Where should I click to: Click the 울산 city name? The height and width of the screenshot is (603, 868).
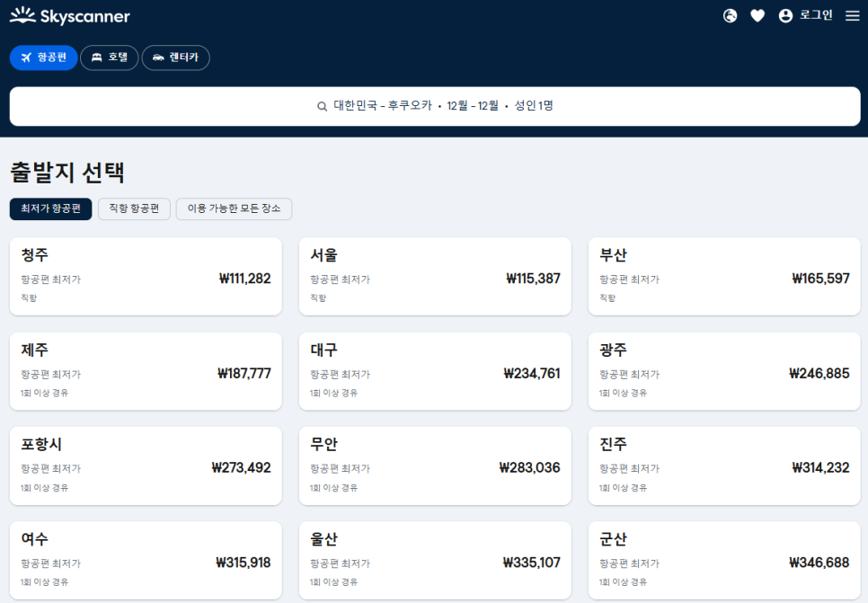coord(323,539)
